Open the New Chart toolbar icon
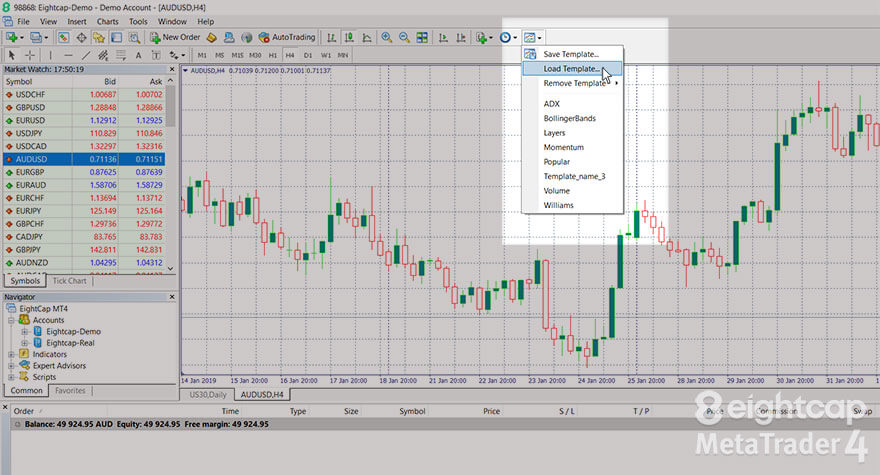Viewport: 880px width, 475px height. (12, 38)
